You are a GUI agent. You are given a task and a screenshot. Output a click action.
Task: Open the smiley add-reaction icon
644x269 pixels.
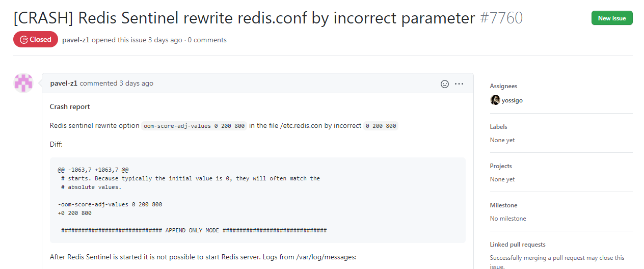(445, 84)
